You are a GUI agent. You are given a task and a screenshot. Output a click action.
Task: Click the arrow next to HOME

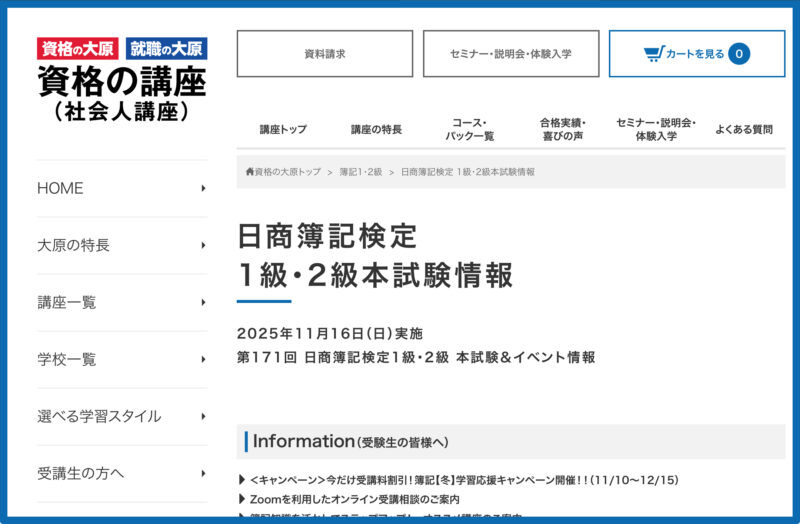click(x=203, y=188)
